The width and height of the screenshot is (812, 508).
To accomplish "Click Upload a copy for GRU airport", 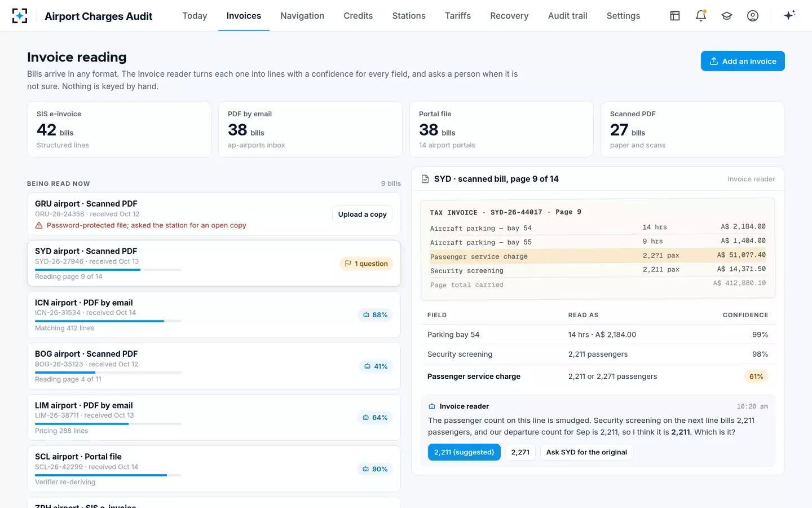I will (363, 214).
